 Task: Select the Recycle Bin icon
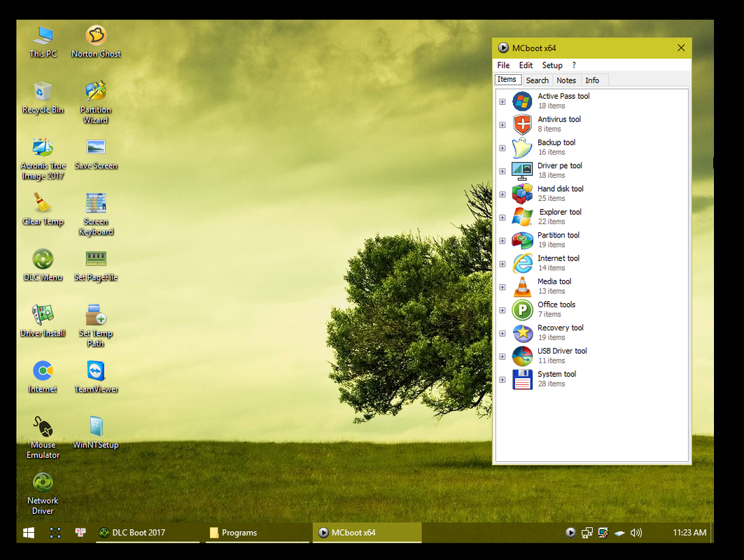[43, 98]
